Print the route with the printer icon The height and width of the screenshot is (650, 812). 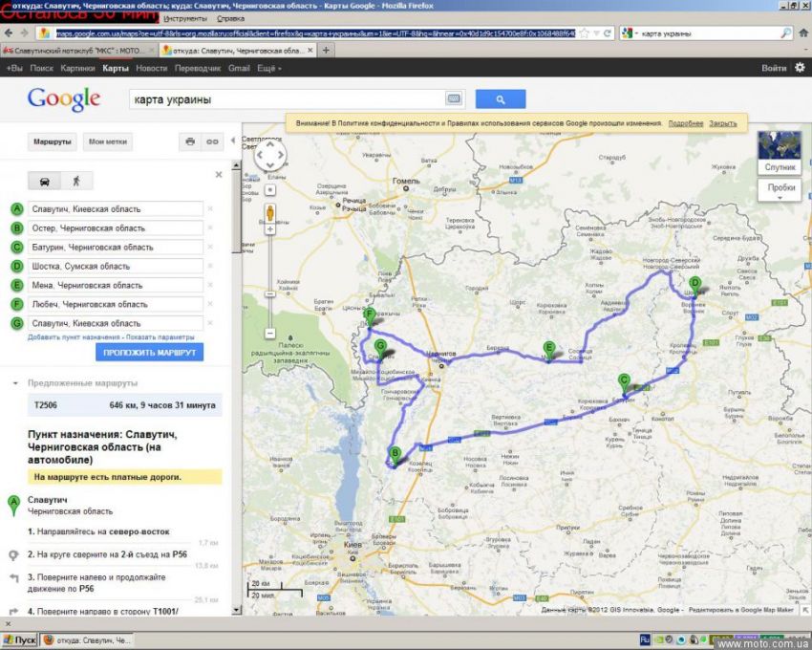click(190, 141)
